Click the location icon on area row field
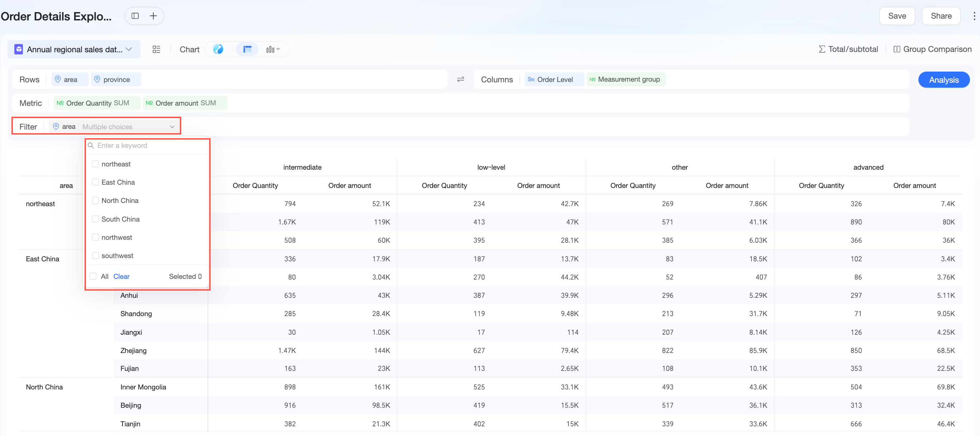This screenshot has width=980, height=436. [x=58, y=79]
